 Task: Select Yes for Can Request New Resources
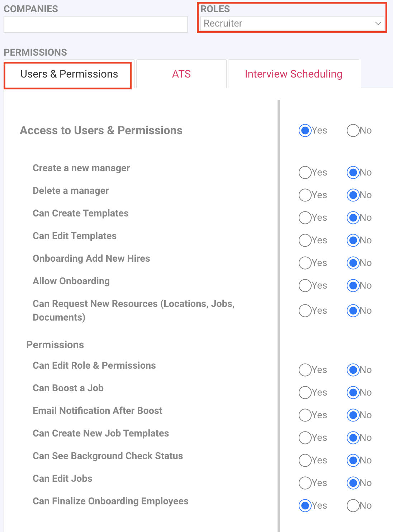pyautogui.click(x=305, y=311)
